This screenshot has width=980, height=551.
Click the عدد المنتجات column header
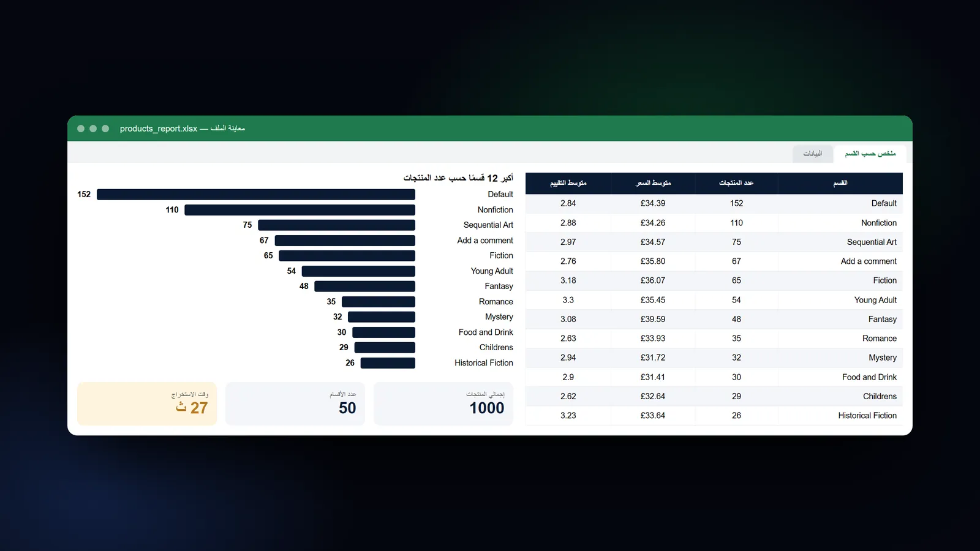[x=736, y=183]
